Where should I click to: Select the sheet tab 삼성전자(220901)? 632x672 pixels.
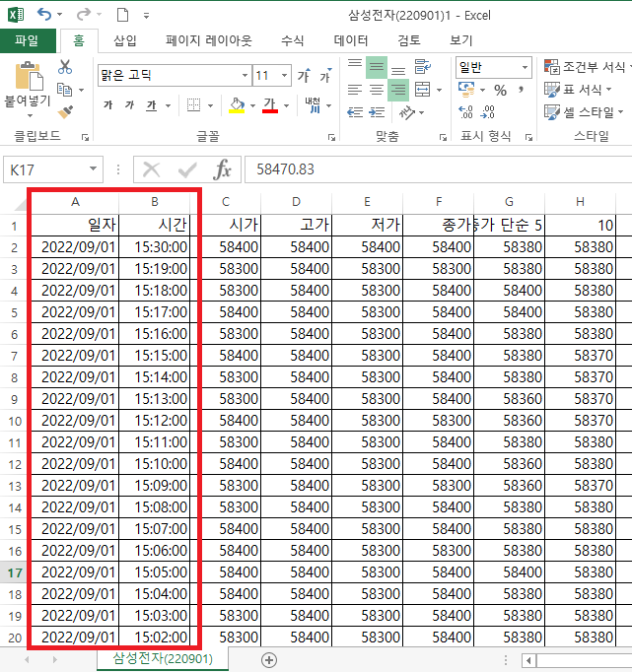[163, 659]
